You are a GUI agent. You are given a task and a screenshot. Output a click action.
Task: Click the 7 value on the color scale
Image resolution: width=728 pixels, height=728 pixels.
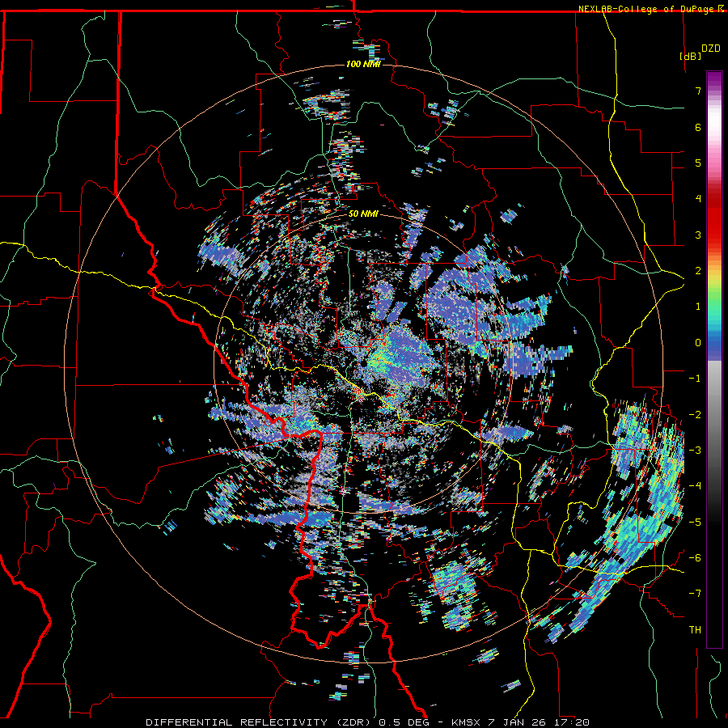(x=698, y=91)
